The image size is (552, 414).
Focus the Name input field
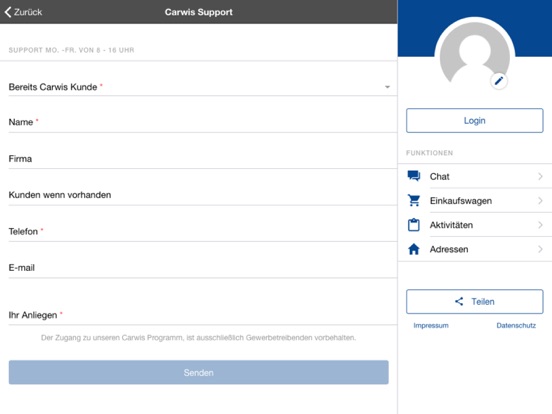(203, 122)
